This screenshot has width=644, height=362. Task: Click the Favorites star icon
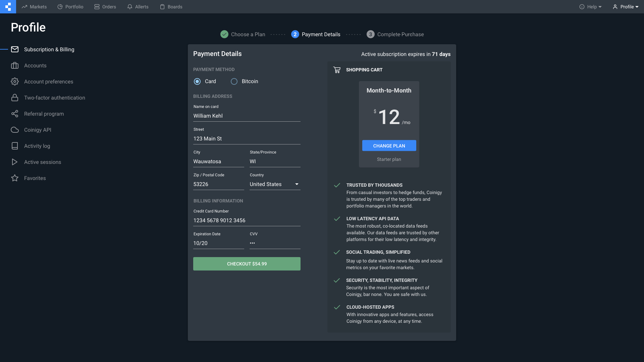pyautogui.click(x=15, y=178)
